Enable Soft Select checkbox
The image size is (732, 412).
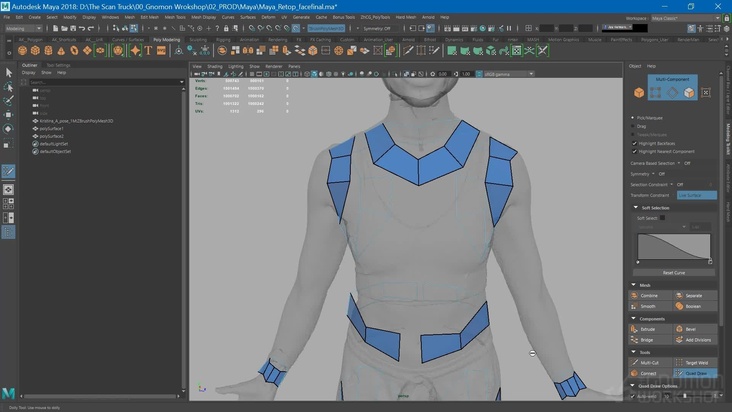tap(662, 218)
